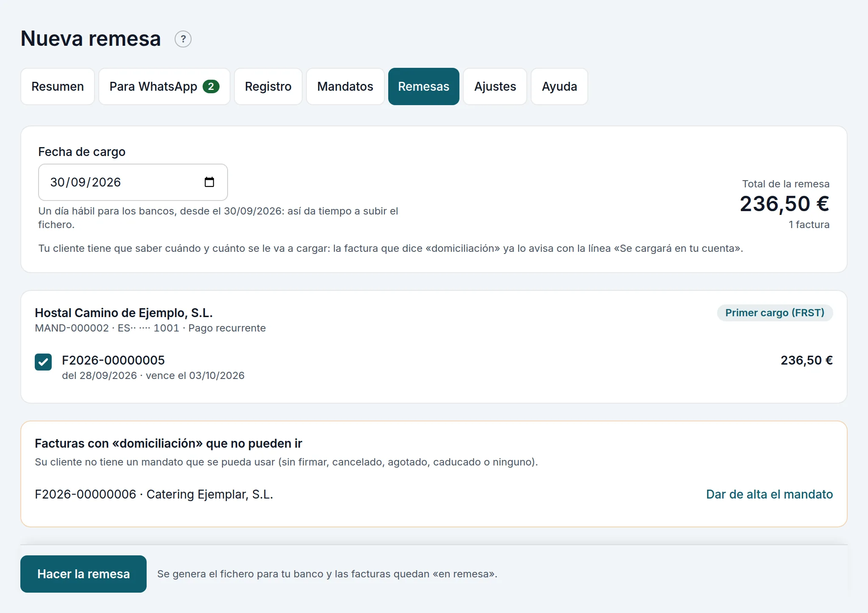The width and height of the screenshot is (868, 613).
Task: Click the 1 factura count
Action: [x=809, y=225]
